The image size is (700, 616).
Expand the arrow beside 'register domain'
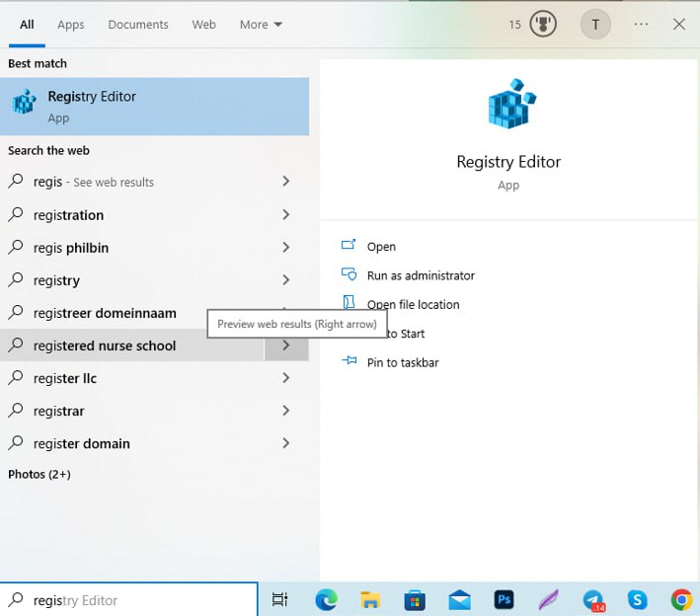click(x=286, y=443)
